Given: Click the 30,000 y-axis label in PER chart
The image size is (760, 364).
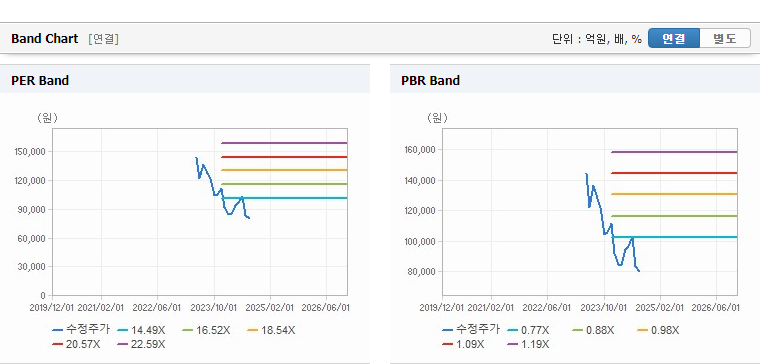Looking at the screenshot, I should pyautogui.click(x=33, y=267).
